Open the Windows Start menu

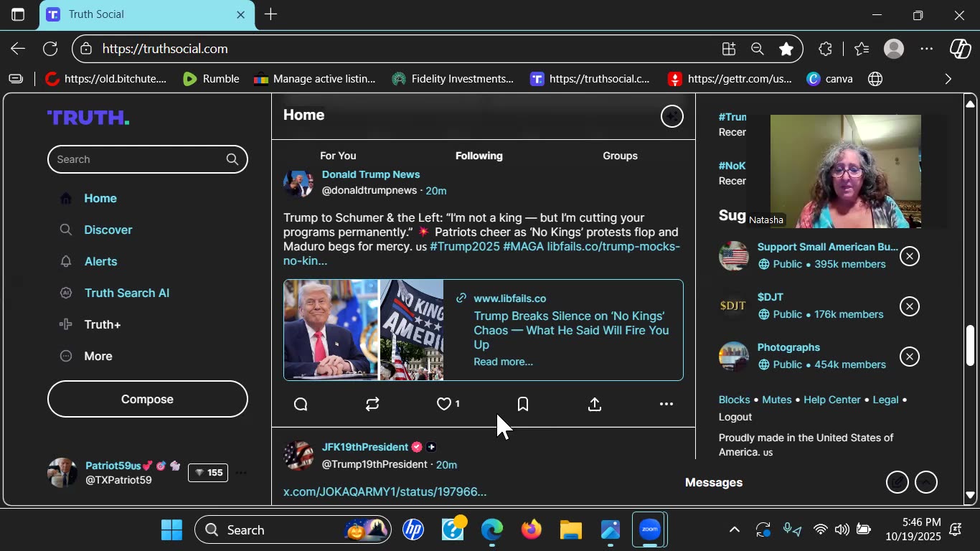pyautogui.click(x=171, y=530)
